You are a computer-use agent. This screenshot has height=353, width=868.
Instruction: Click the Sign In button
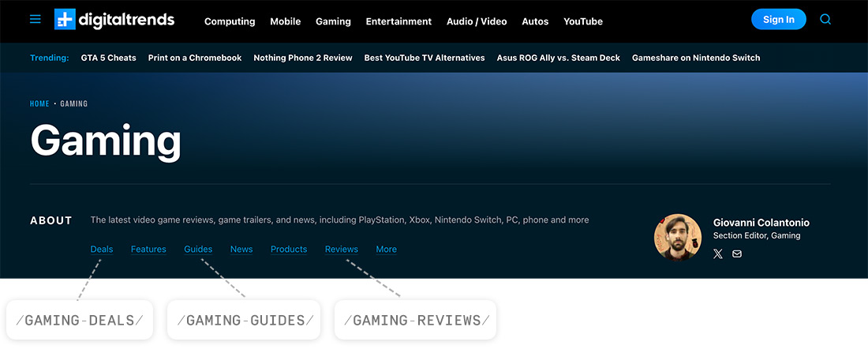coord(778,20)
